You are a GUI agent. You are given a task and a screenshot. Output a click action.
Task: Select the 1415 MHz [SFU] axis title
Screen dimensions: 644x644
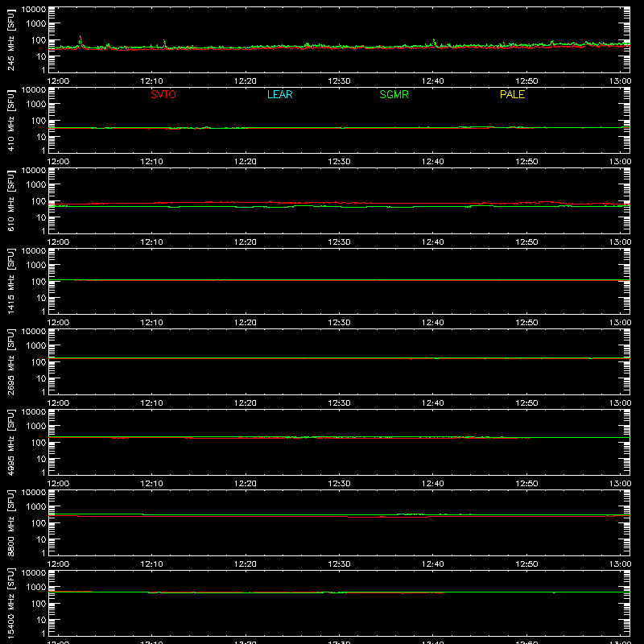point(11,282)
